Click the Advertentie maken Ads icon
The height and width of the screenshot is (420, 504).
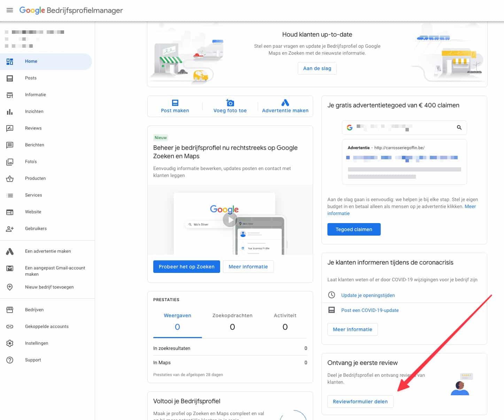pyautogui.click(x=285, y=102)
